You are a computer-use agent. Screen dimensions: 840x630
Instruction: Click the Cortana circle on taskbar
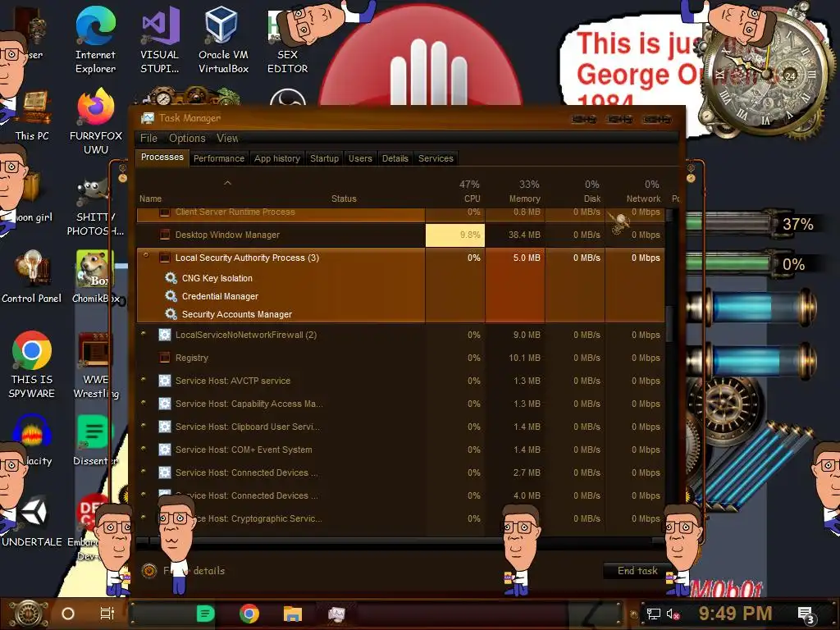coord(68,614)
